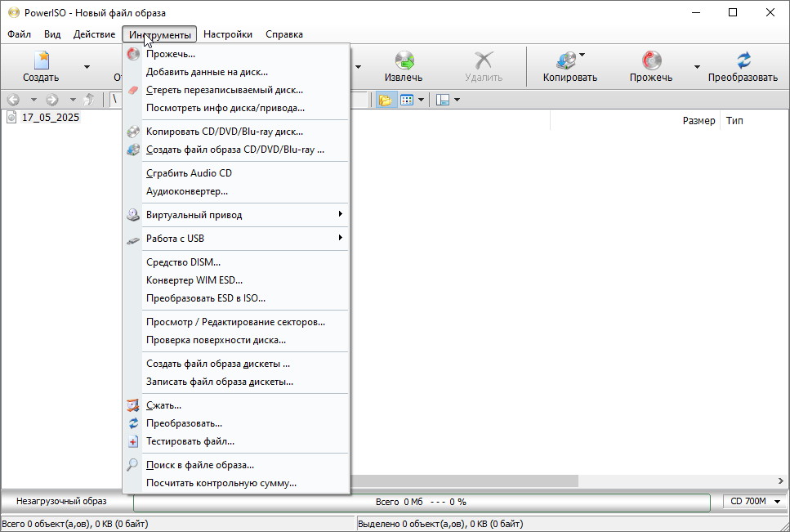This screenshot has width=790, height=532.
Task: Click the horizontal scrollbar right arrow
Action: click(780, 481)
